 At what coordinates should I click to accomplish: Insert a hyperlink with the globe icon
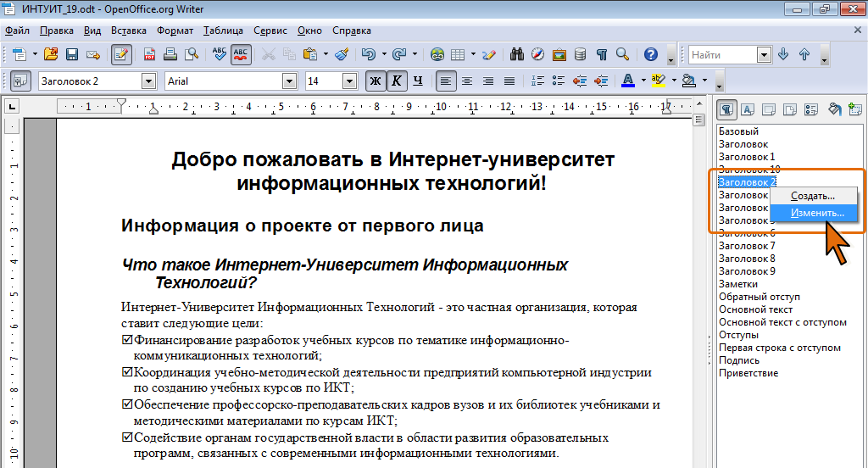click(437, 54)
